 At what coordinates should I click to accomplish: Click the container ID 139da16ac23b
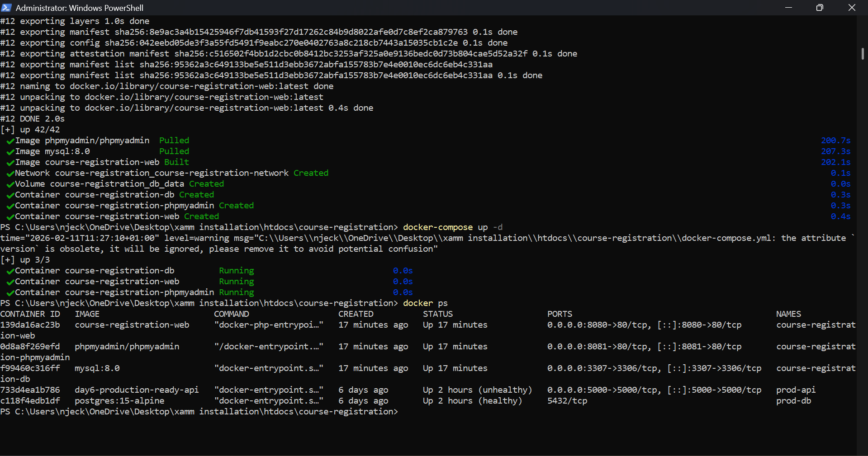[x=30, y=325]
